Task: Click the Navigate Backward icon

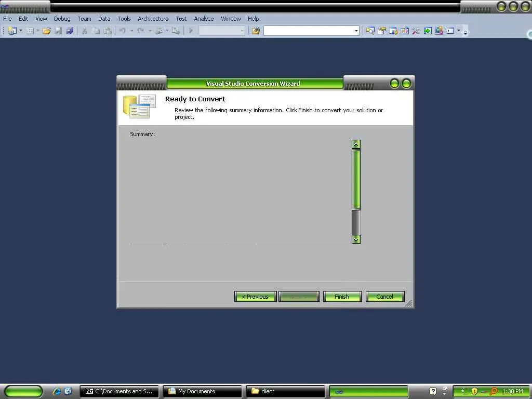Action: (x=159, y=31)
